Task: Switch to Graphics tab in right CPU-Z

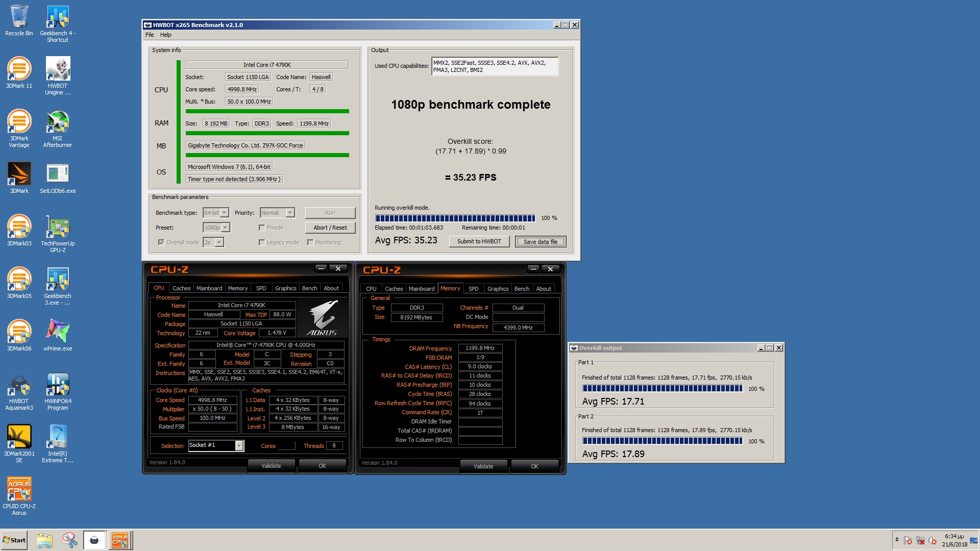Action: coord(498,289)
